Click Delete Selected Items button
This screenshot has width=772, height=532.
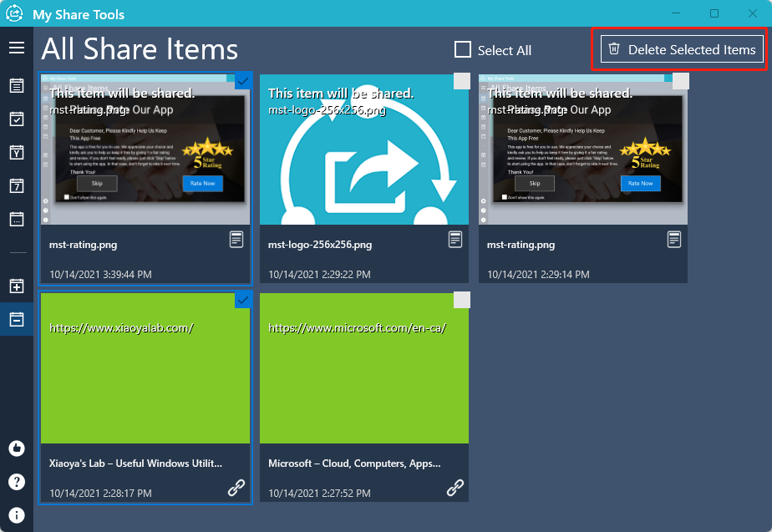click(x=682, y=49)
